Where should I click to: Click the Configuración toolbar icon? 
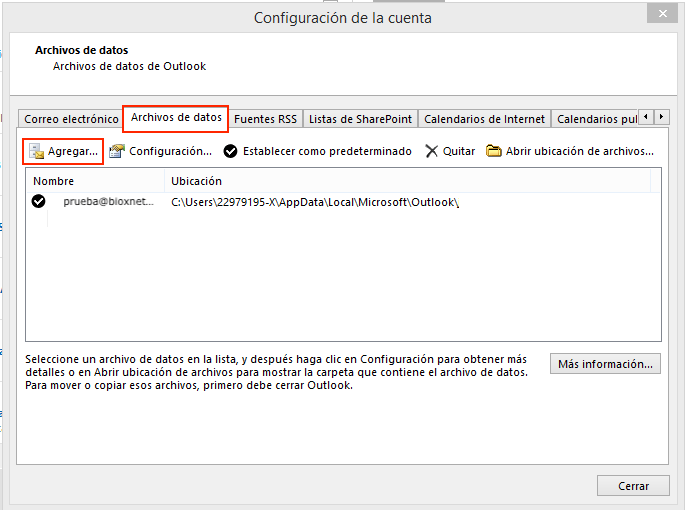(x=117, y=151)
